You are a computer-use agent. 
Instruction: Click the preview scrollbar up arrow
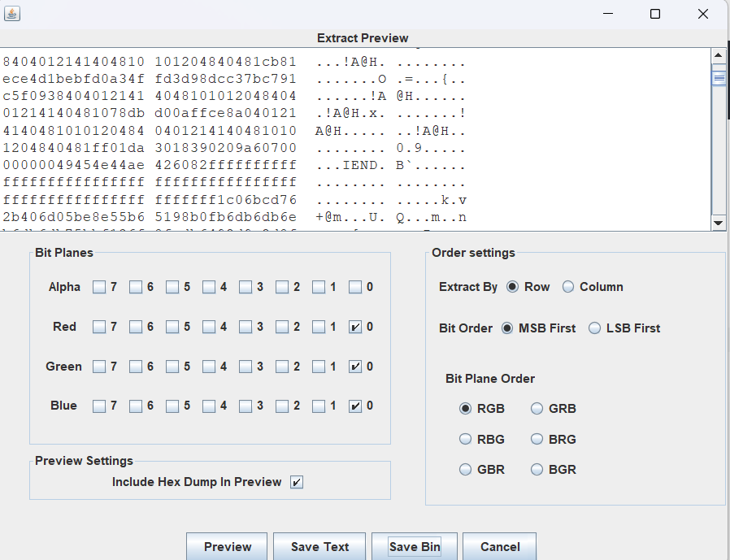click(719, 56)
